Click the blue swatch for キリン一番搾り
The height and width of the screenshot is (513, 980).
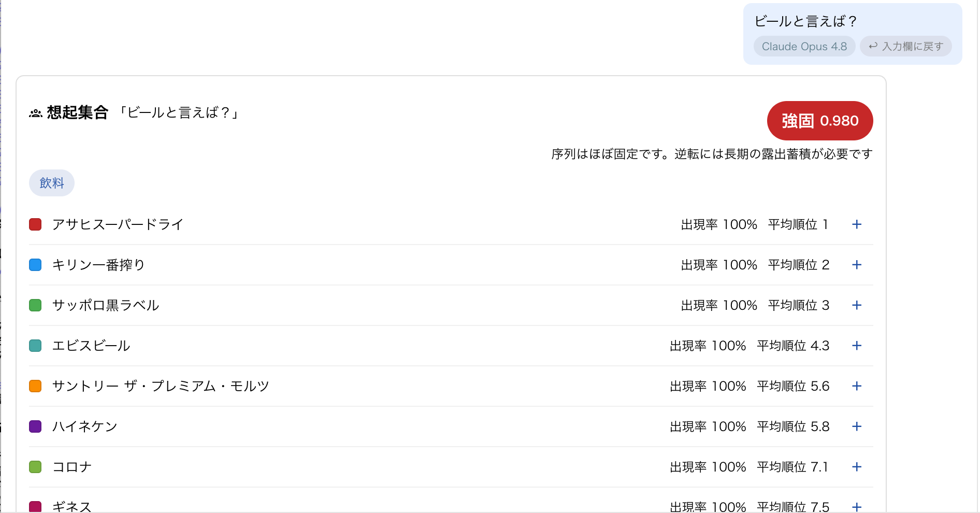(35, 265)
